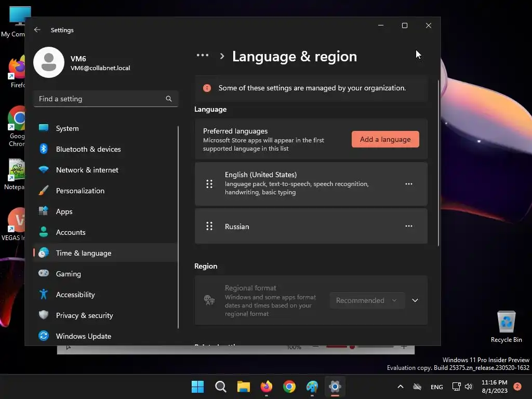Open more options for English (United States)
This screenshot has height=399, width=532.
(x=409, y=184)
